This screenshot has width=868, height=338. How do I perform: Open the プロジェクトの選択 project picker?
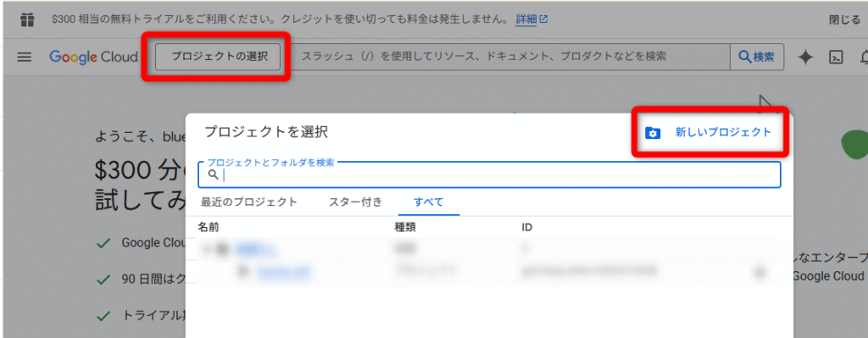(219, 57)
